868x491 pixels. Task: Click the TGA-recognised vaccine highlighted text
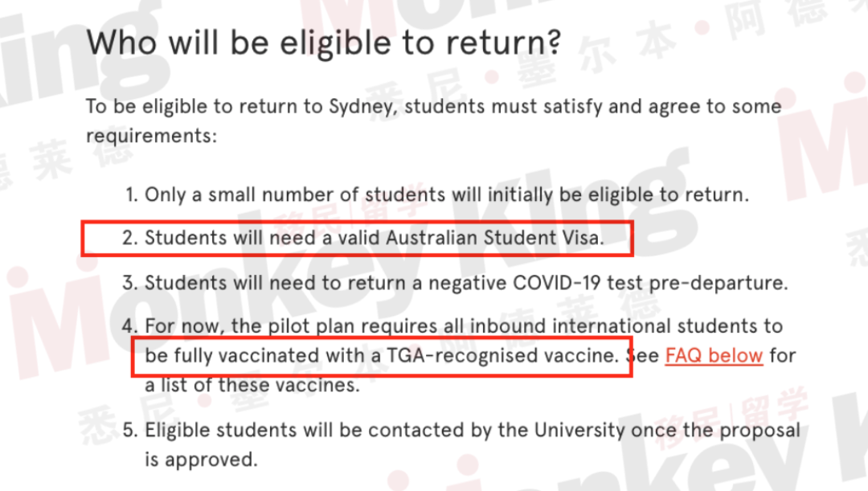tap(382, 355)
